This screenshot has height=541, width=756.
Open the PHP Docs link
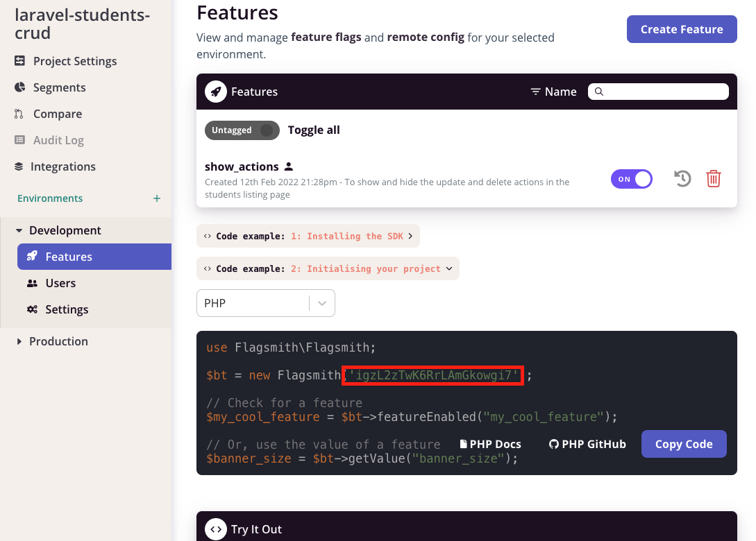click(x=490, y=444)
